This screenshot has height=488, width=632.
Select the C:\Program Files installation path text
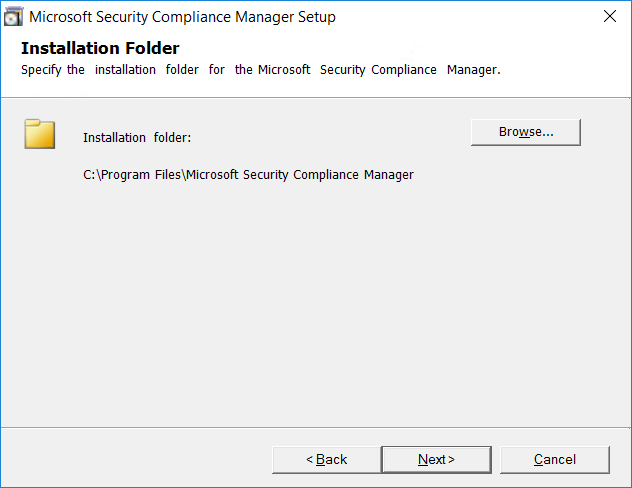[x=248, y=175]
